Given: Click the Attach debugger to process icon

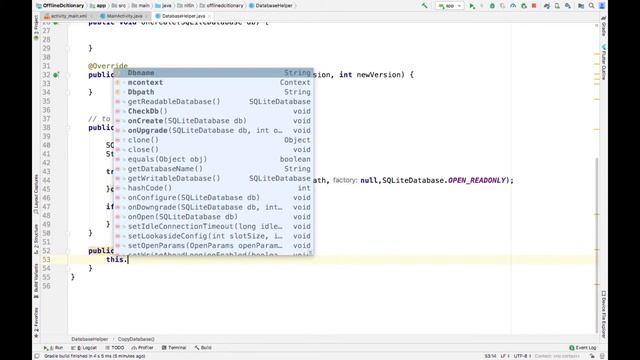Looking at the screenshot, I should [524, 6].
